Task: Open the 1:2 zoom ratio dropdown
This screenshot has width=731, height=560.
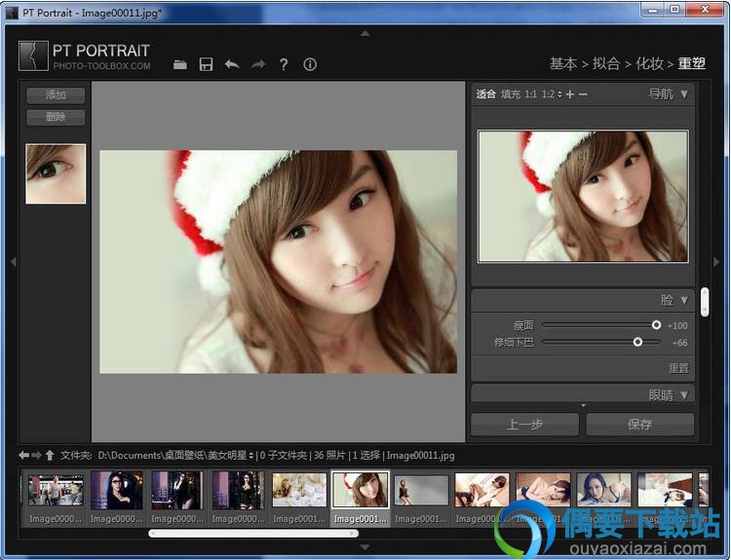Action: [552, 94]
